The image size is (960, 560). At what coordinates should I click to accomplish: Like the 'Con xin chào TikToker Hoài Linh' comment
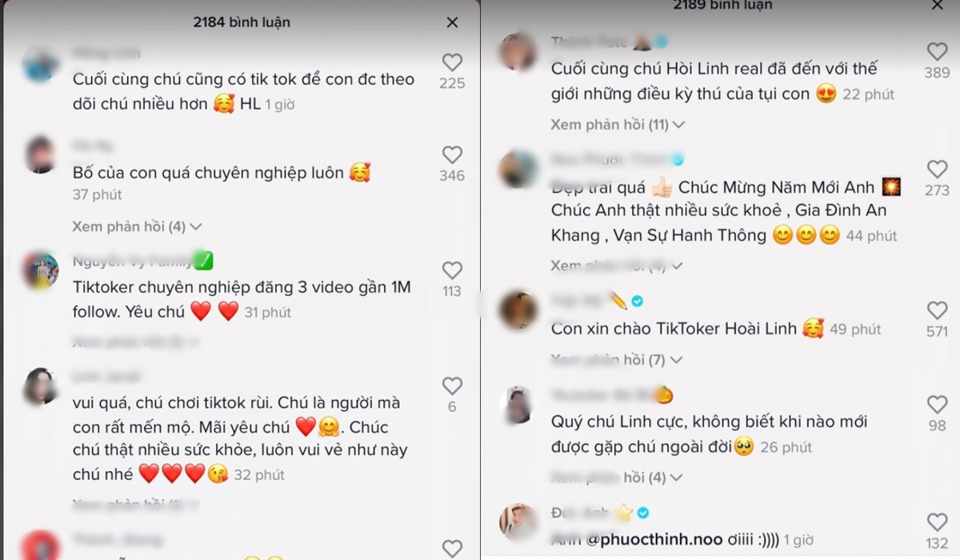pyautogui.click(x=937, y=310)
